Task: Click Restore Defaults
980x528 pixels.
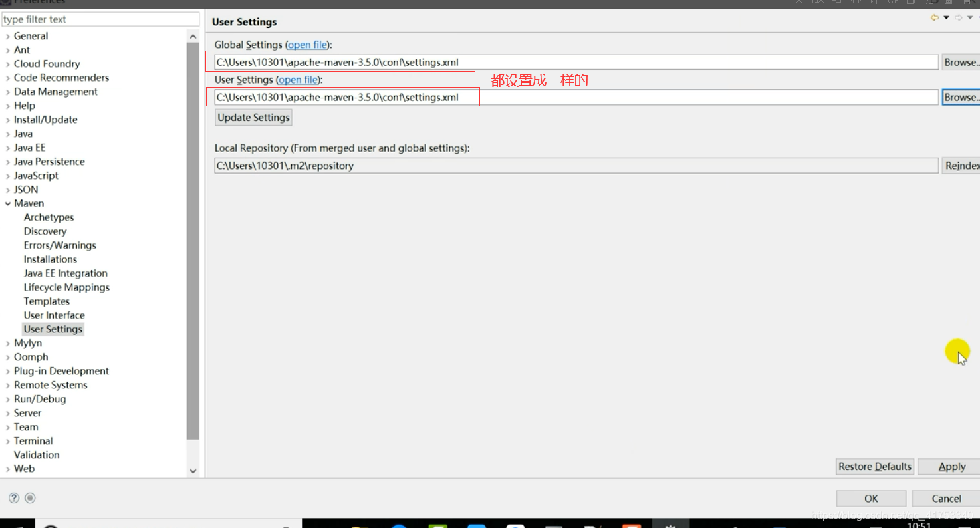Action: click(x=875, y=467)
